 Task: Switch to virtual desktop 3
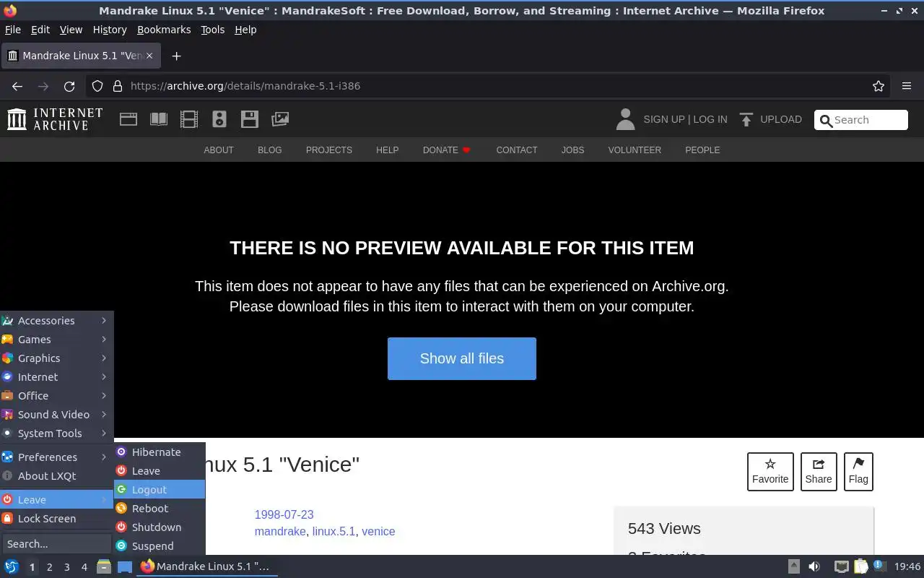click(x=67, y=567)
